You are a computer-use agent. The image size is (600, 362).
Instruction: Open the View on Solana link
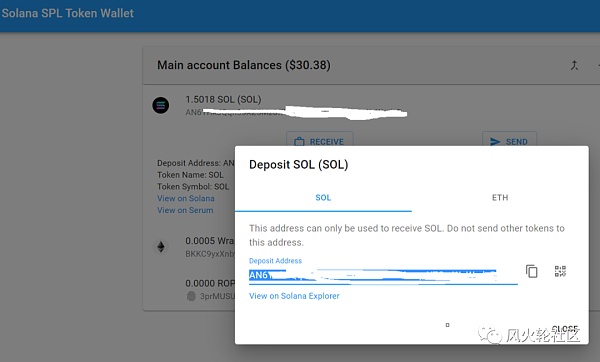(x=186, y=198)
